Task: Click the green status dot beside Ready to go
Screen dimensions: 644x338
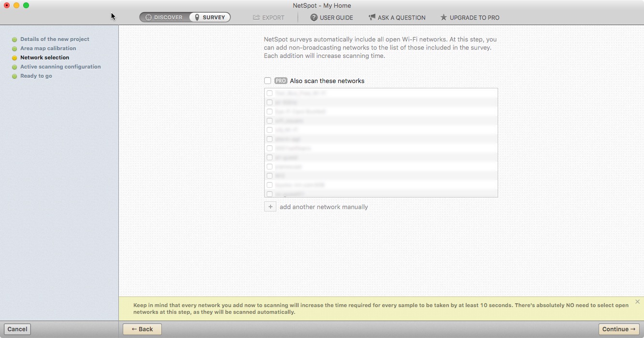Action: pyautogui.click(x=14, y=76)
